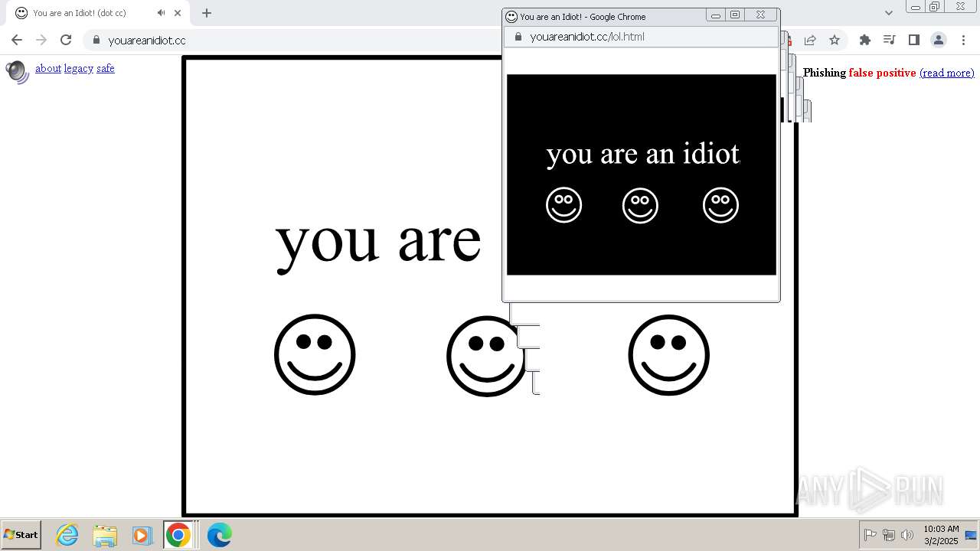
Task: View site info padlock in main window
Action: click(96, 40)
